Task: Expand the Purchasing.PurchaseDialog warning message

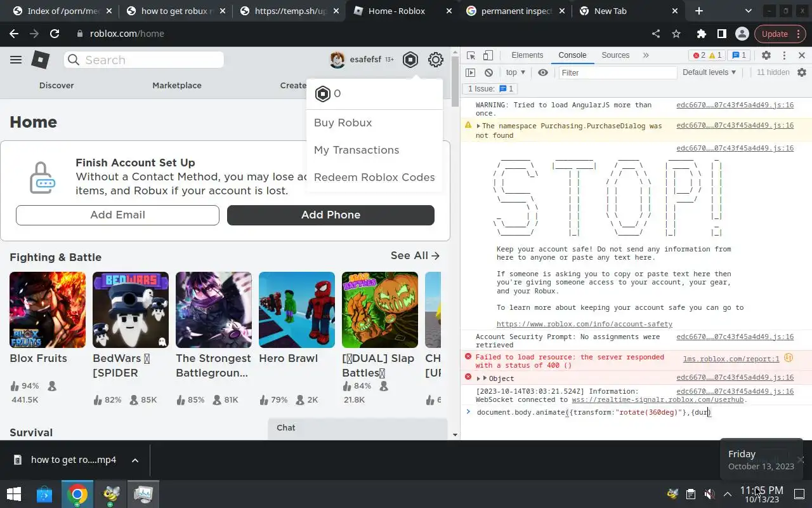Action: click(478, 126)
